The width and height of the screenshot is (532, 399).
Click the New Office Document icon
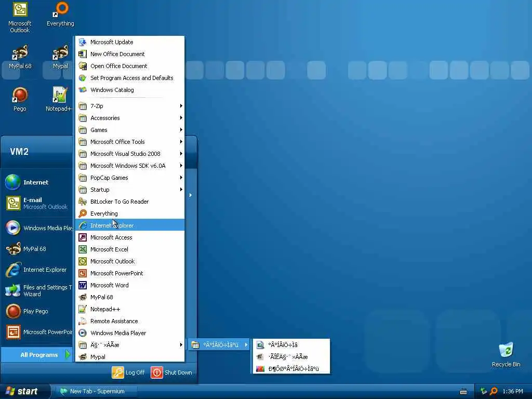(83, 54)
